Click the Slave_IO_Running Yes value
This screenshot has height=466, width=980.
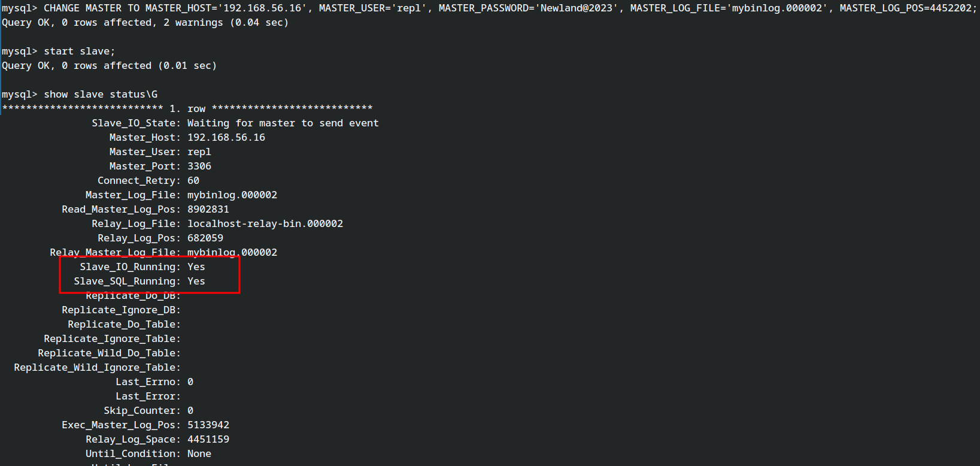pos(196,267)
